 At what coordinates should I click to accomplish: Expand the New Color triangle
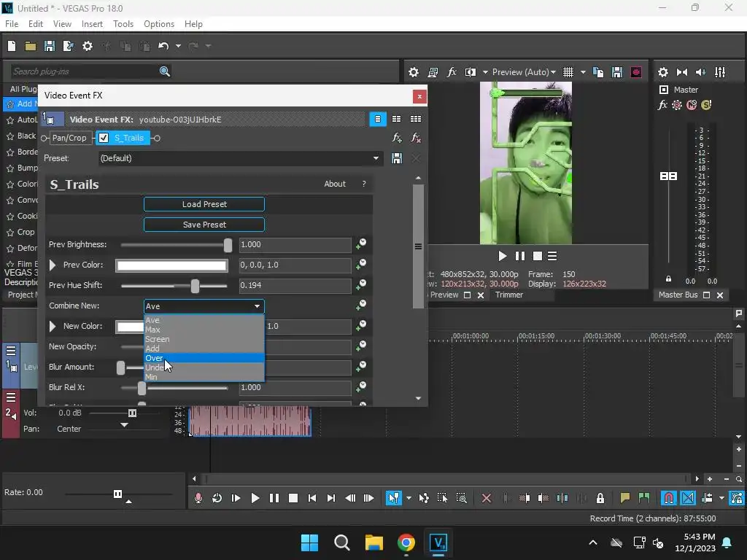53,326
